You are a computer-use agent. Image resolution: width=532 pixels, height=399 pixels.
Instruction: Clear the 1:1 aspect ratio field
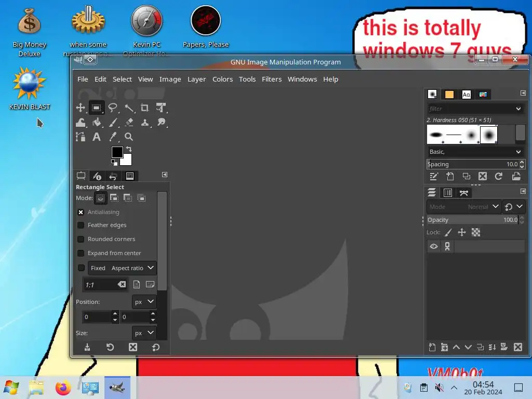122,285
